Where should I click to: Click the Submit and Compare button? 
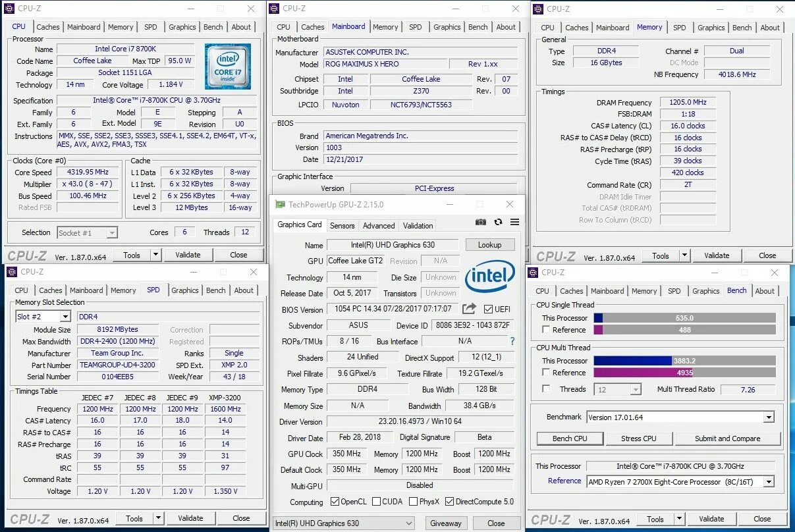click(727, 439)
